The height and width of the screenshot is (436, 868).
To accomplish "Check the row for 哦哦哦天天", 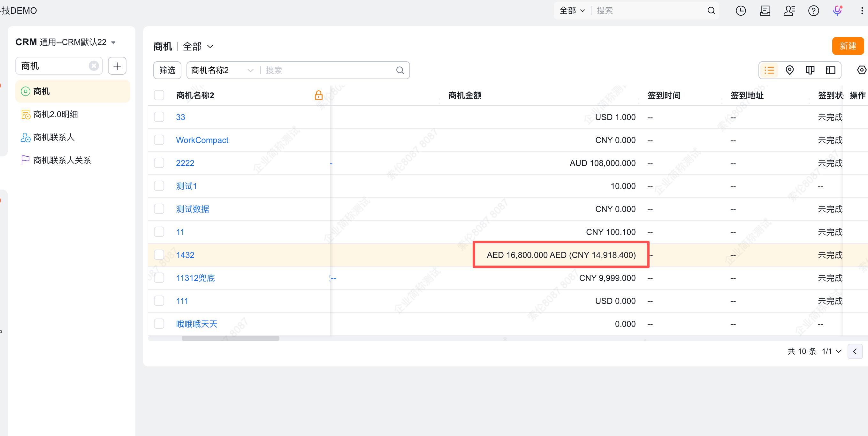I will 159,324.
